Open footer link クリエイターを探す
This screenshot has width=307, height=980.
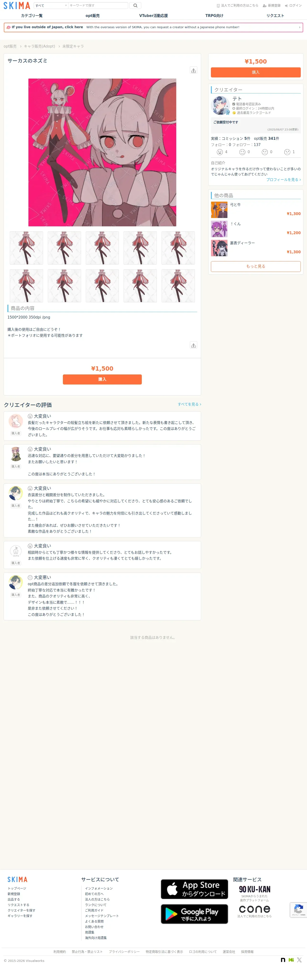[x=22, y=910]
